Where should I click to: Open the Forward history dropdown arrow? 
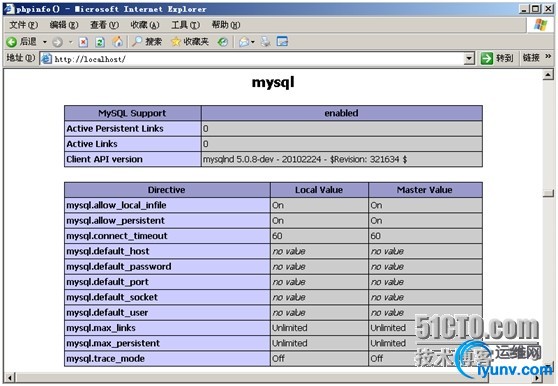tap(71, 42)
